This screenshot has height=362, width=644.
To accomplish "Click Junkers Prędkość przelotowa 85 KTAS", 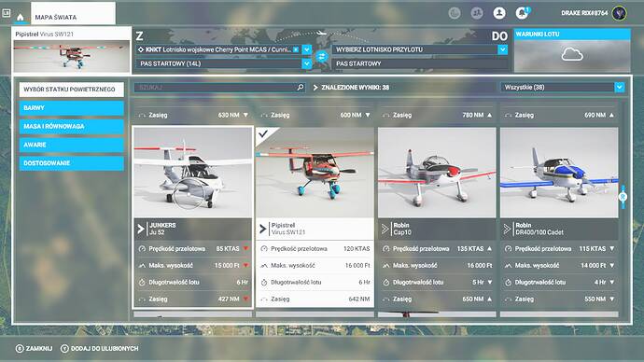I will point(193,249).
